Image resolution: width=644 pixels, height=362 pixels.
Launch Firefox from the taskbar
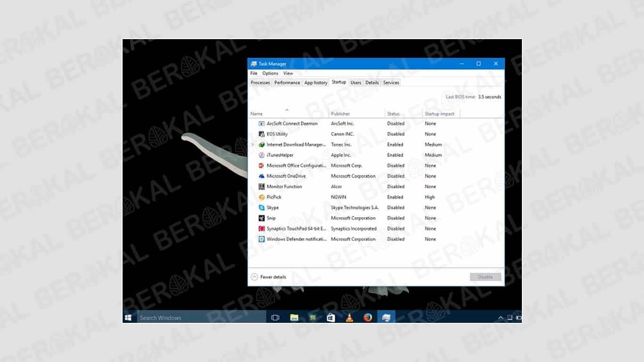(x=368, y=318)
